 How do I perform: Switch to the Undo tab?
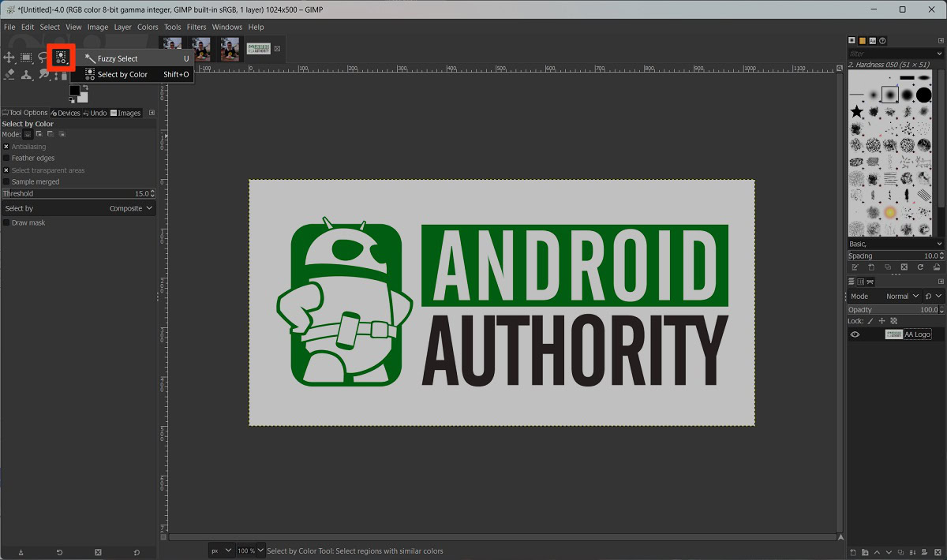(95, 113)
